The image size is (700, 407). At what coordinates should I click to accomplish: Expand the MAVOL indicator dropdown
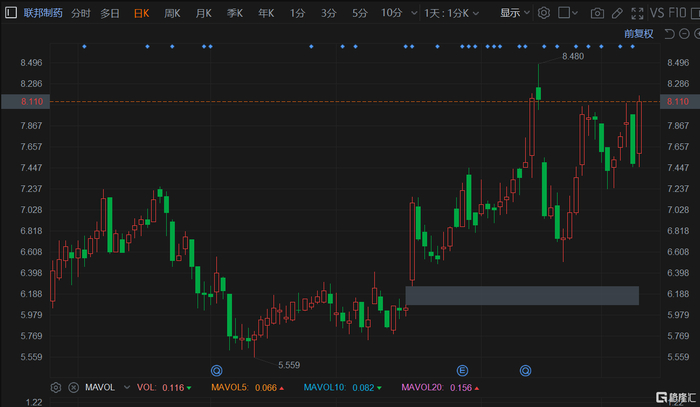(x=127, y=387)
